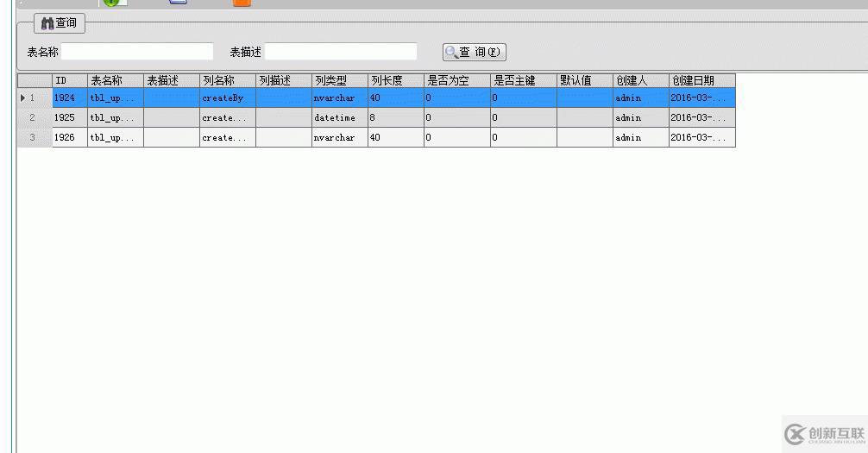Screen dimensions: 868x453
Task: Sort by 创建人 column header
Action: point(641,81)
